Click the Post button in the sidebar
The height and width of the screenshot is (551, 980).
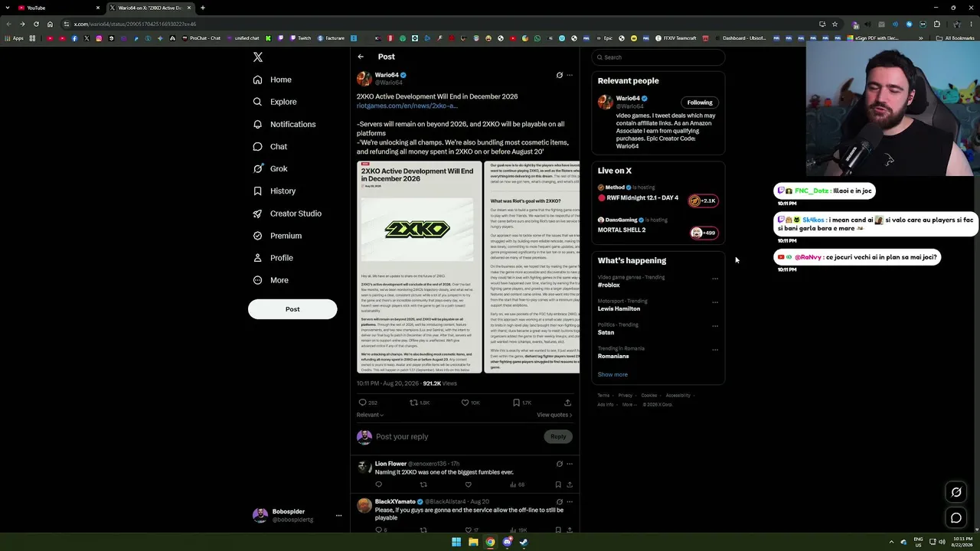tap(292, 309)
